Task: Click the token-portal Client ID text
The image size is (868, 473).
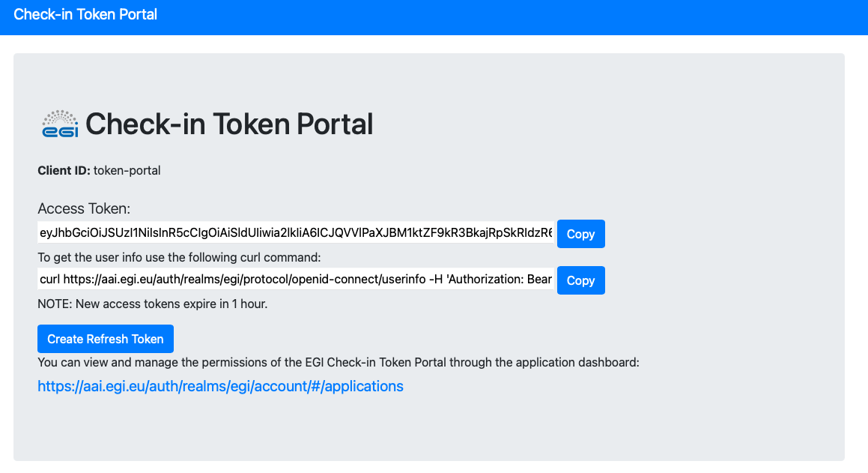Action: click(x=127, y=170)
